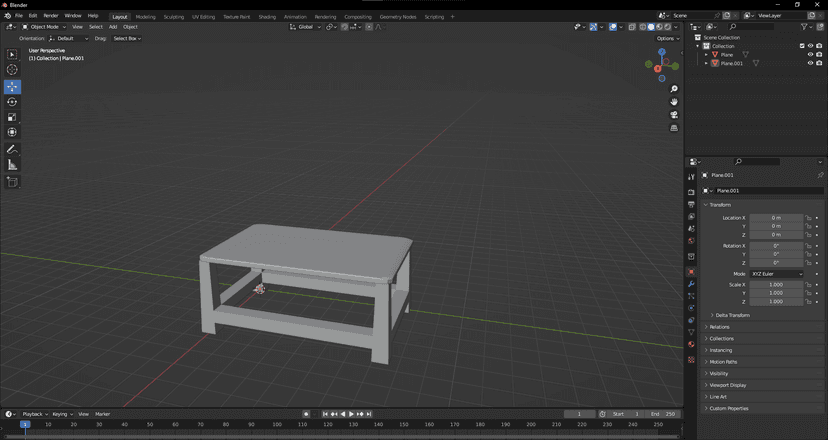Toggle Plane.001 visibility eye icon
The height and width of the screenshot is (440, 828).
coord(810,63)
